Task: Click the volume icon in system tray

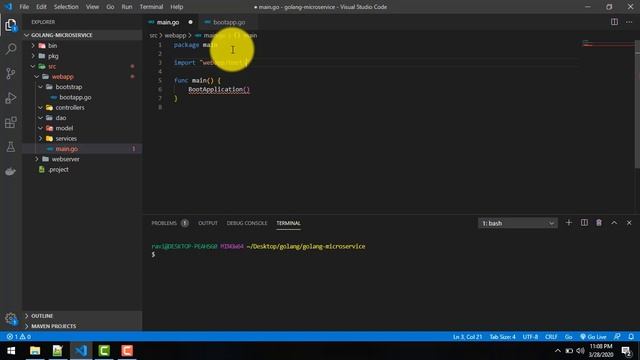Action: point(580,351)
